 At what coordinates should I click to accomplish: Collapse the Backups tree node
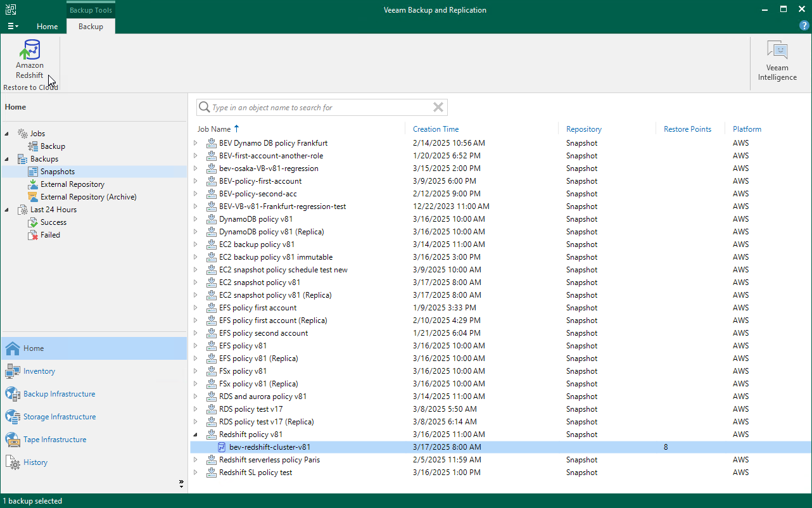click(x=8, y=159)
